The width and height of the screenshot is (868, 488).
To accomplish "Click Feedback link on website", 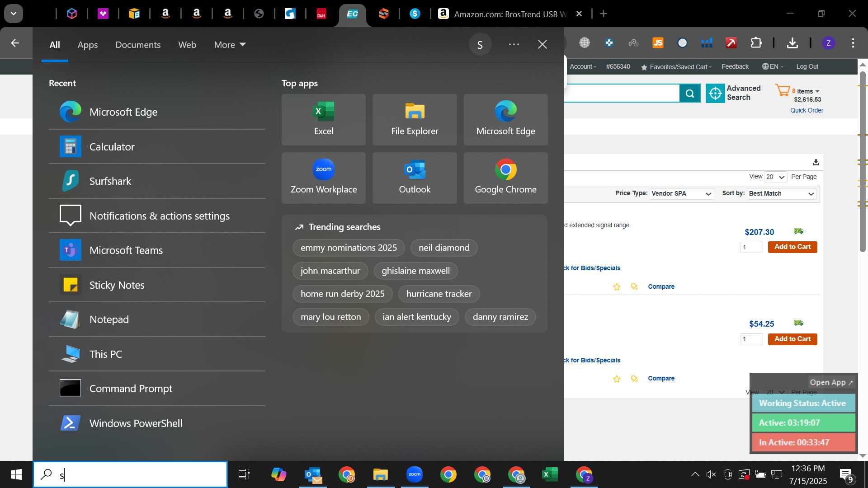I will coord(735,66).
